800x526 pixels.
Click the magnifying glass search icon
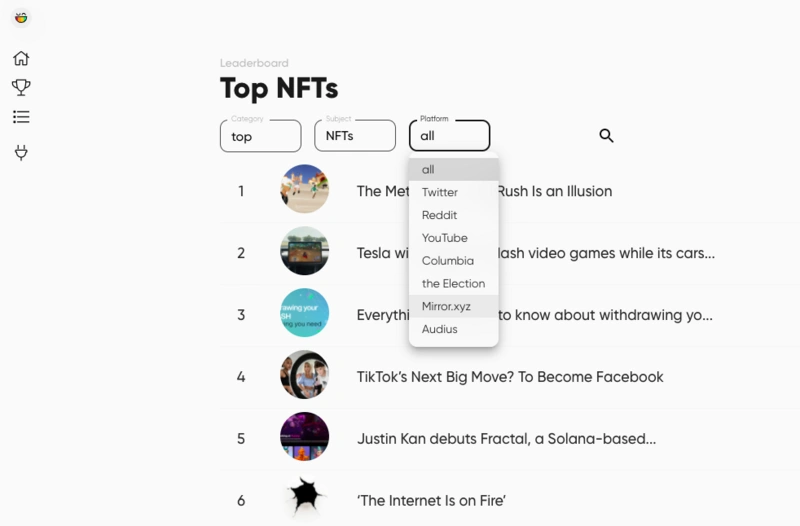(x=606, y=136)
